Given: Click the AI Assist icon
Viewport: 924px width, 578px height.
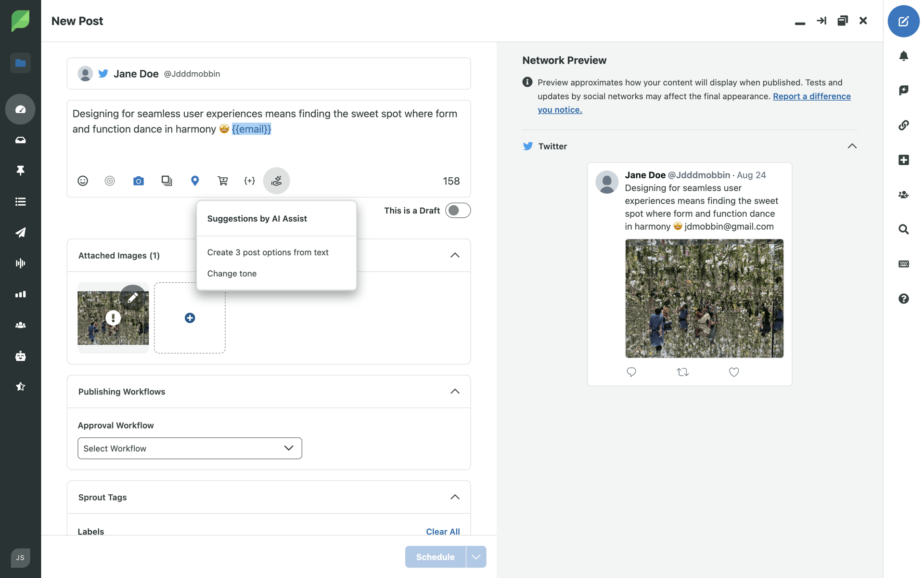Looking at the screenshot, I should [x=276, y=181].
